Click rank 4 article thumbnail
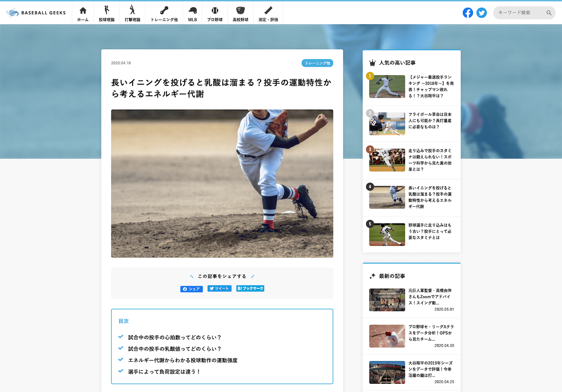Image resolution: width=562 pixels, height=392 pixels. [387, 197]
